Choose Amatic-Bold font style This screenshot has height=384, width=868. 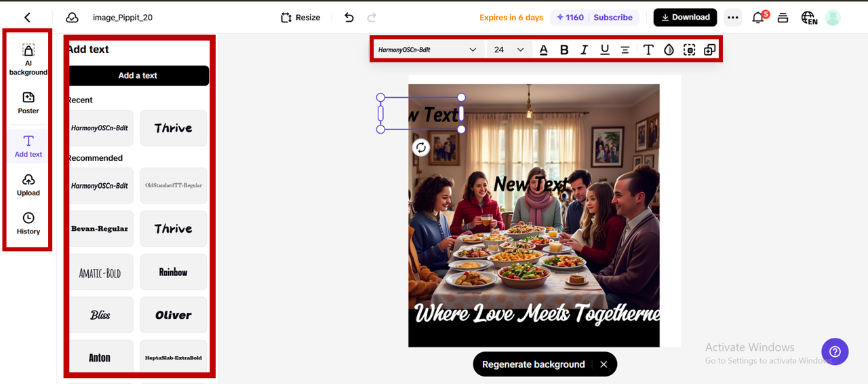(x=100, y=272)
